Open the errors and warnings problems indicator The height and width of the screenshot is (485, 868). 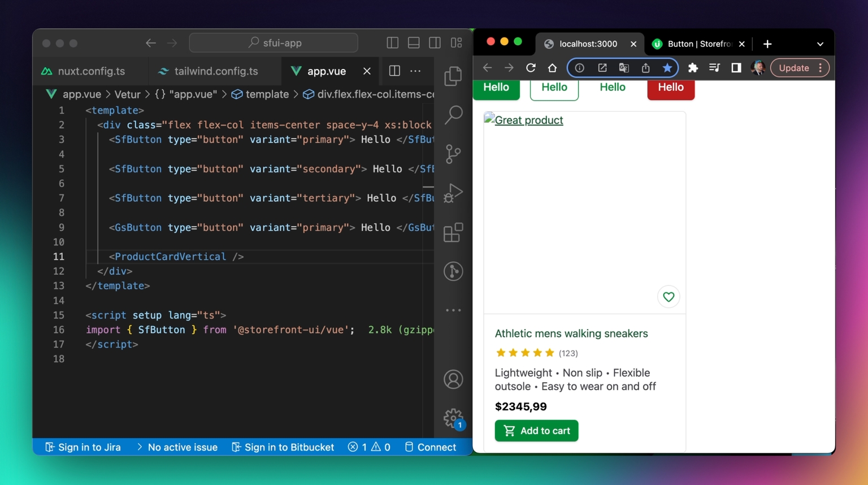369,447
